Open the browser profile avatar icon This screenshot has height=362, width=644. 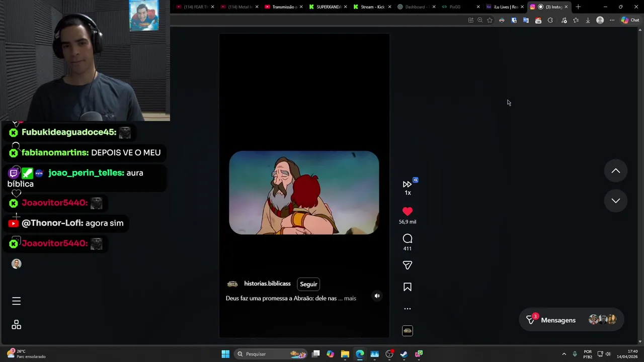pyautogui.click(x=600, y=20)
